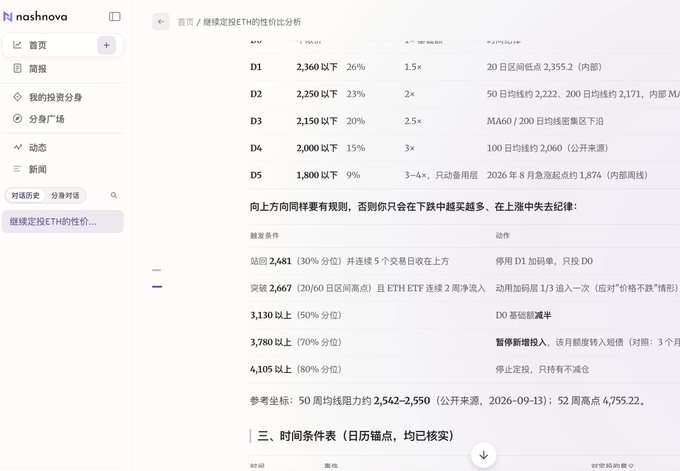This screenshot has height=471, width=680.
Task: Click the '1,800 以下' cell
Action: (x=317, y=175)
